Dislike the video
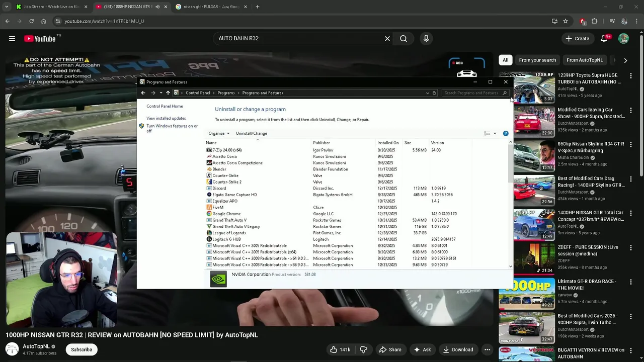 tap(363, 349)
